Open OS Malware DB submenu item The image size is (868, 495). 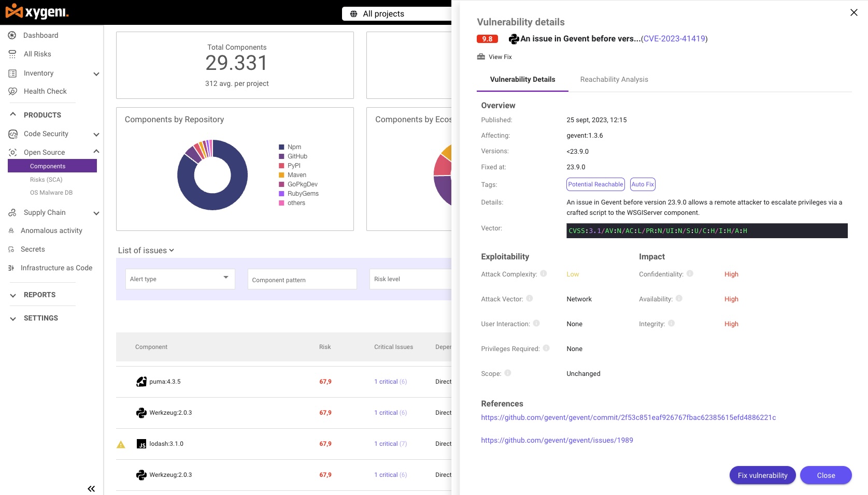tap(51, 193)
